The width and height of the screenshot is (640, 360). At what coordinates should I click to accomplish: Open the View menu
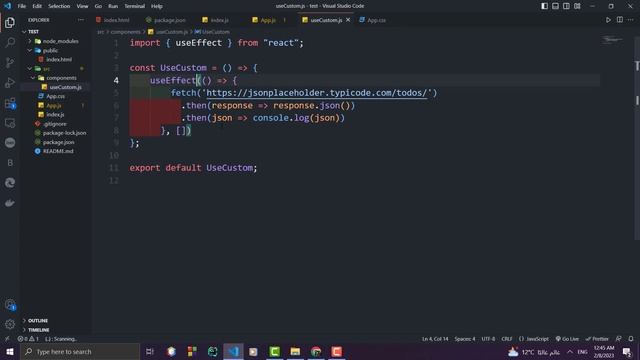tap(82, 6)
